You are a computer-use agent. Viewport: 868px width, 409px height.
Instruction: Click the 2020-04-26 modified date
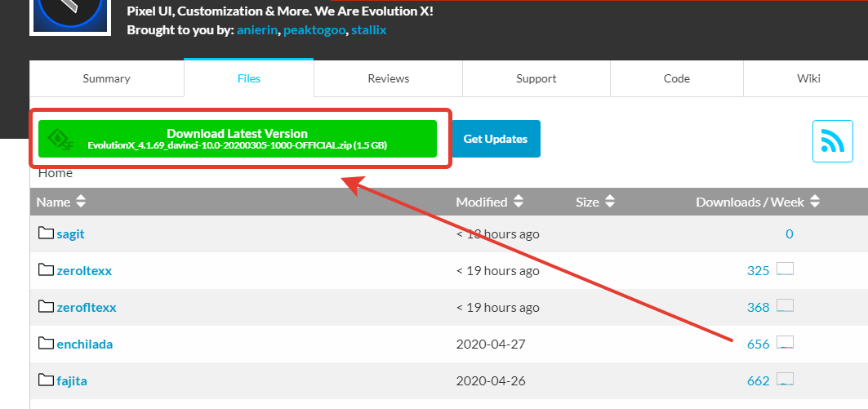(x=491, y=380)
